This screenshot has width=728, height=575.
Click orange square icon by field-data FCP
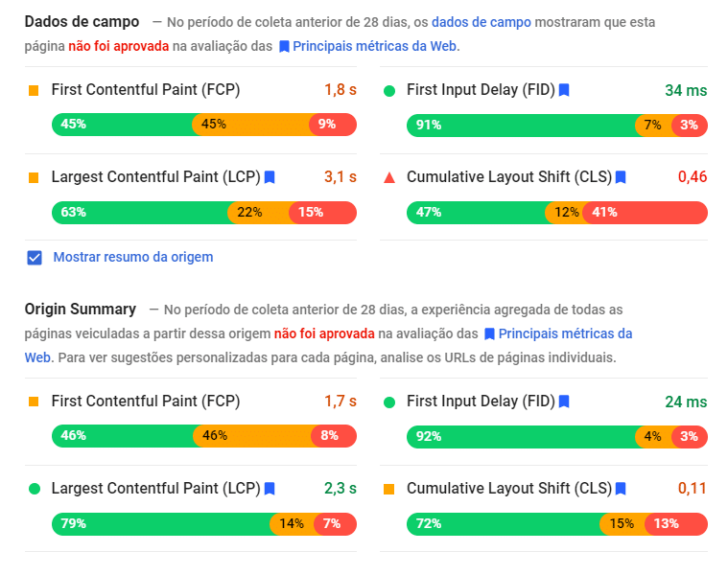point(34,91)
